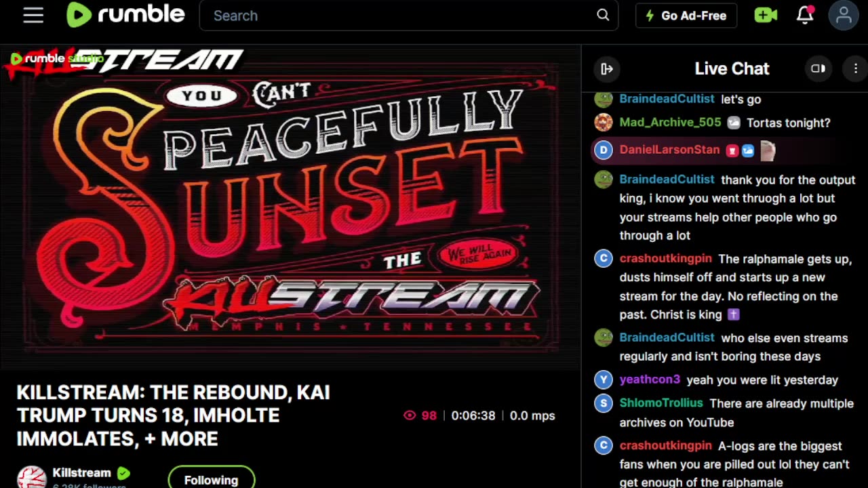Click 'yeah you were lit yesterday' message
This screenshot has height=488, width=868.
tap(762, 380)
